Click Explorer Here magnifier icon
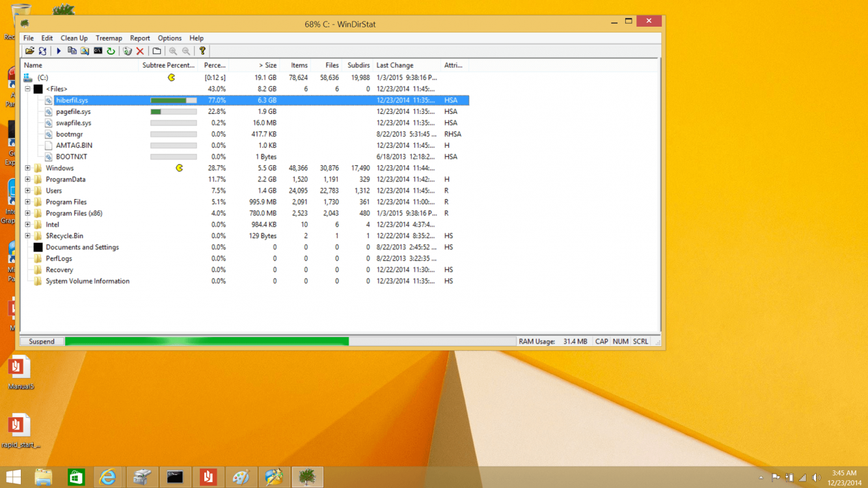This screenshot has width=868, height=488. pyautogui.click(x=85, y=51)
